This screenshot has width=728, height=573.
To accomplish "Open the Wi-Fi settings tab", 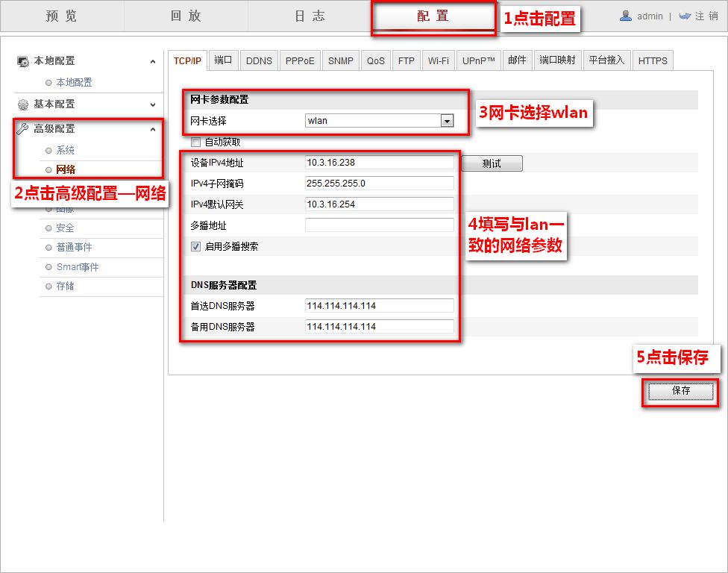I will 439,60.
